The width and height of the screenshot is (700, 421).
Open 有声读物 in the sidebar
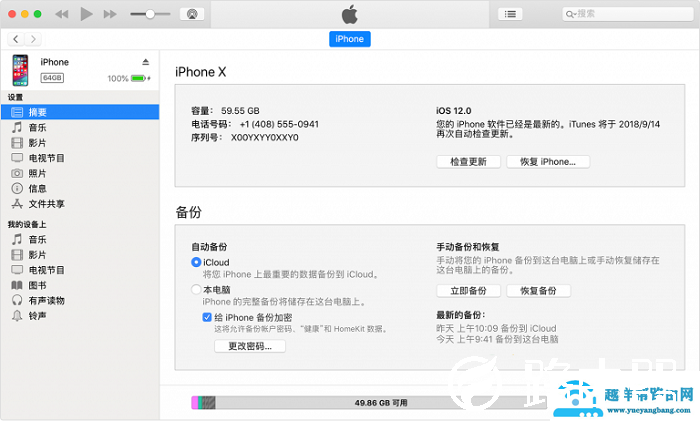80,300
